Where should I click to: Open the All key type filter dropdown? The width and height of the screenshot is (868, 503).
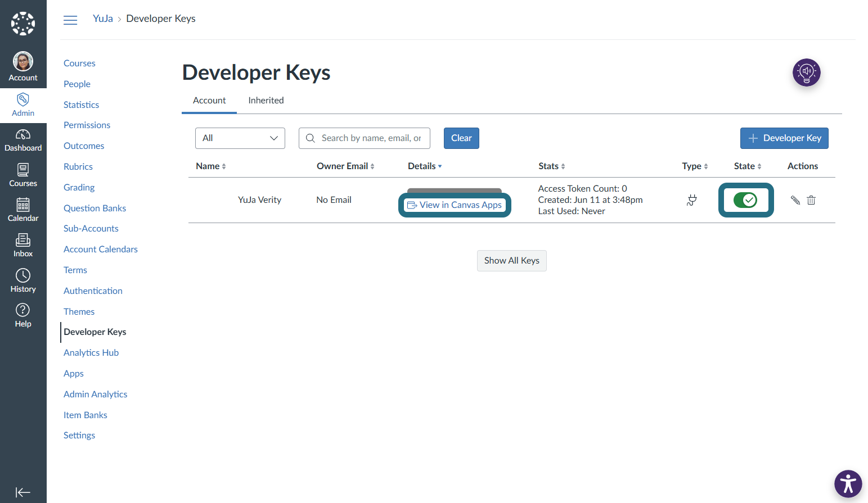coord(240,138)
